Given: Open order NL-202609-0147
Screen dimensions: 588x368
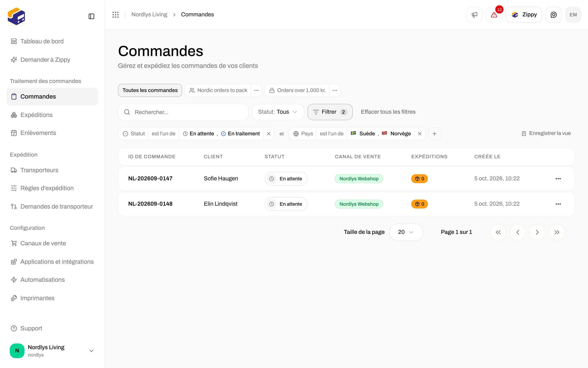Looking at the screenshot, I should (x=150, y=178).
